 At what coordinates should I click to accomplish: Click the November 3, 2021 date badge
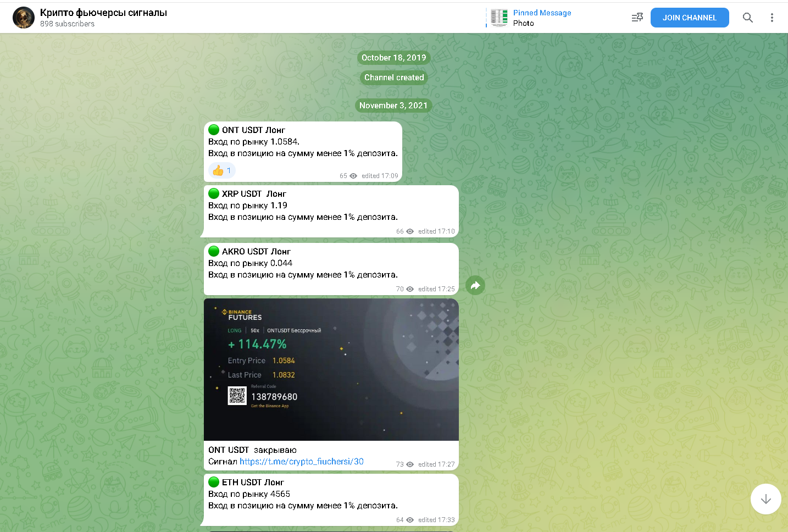393,106
